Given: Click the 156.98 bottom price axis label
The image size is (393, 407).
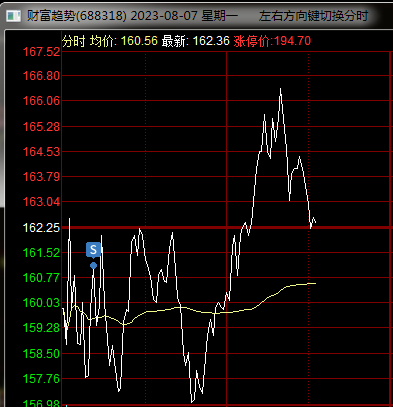Looking at the screenshot, I should (x=41, y=403).
